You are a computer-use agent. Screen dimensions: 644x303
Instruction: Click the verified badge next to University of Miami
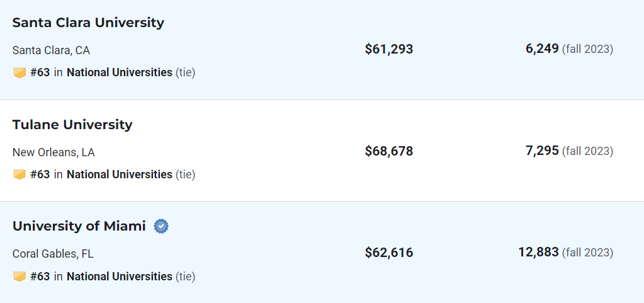point(161,226)
